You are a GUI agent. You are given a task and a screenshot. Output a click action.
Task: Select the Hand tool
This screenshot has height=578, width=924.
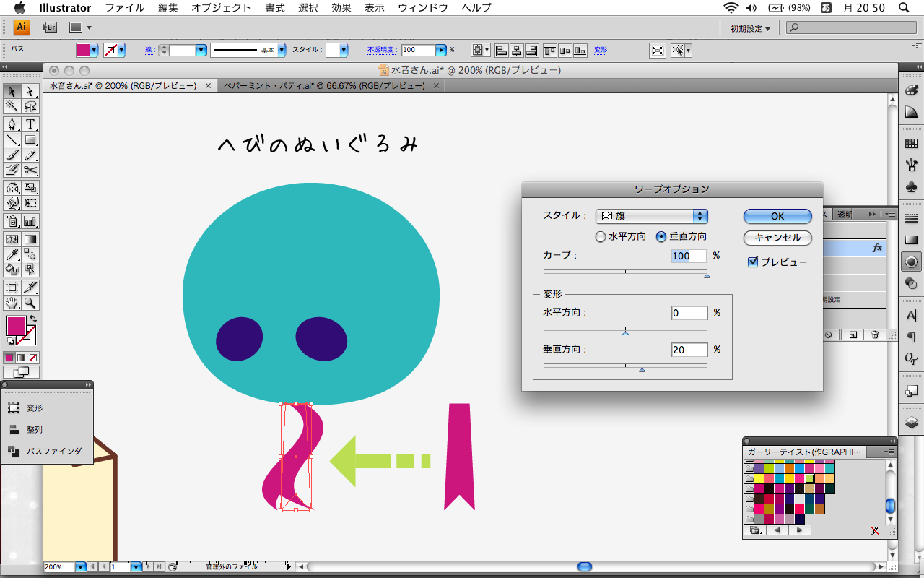(x=12, y=303)
